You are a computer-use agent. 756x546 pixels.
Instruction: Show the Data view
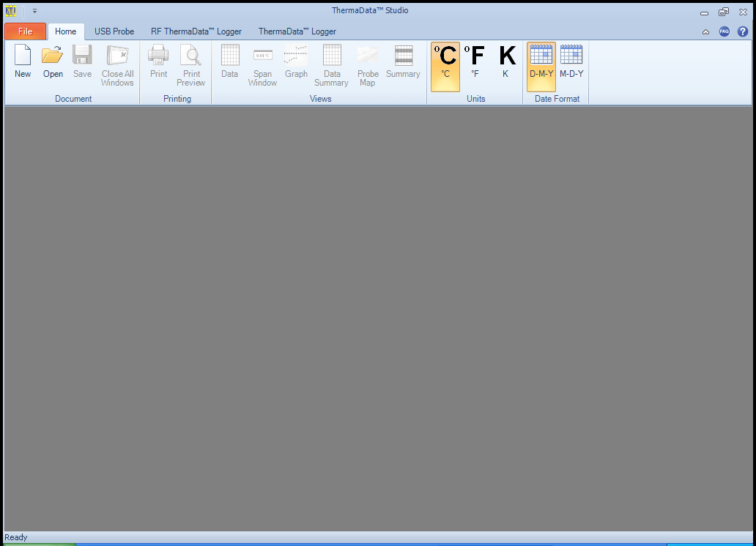[229, 61]
